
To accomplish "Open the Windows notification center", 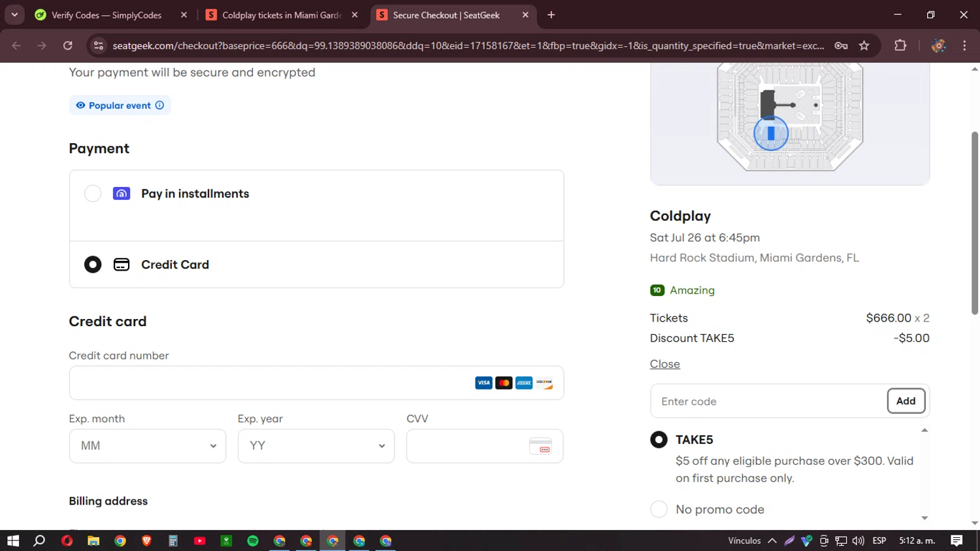I will (x=956, y=541).
